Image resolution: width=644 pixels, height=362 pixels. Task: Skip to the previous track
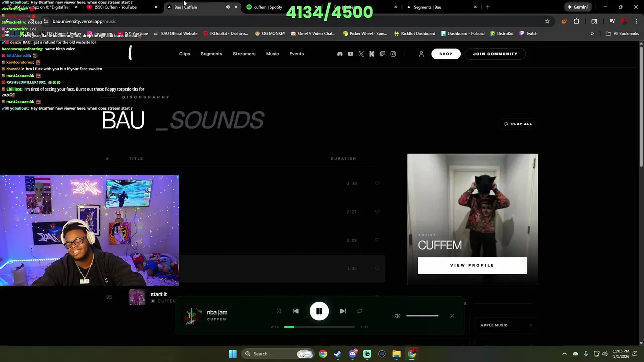pos(296,311)
